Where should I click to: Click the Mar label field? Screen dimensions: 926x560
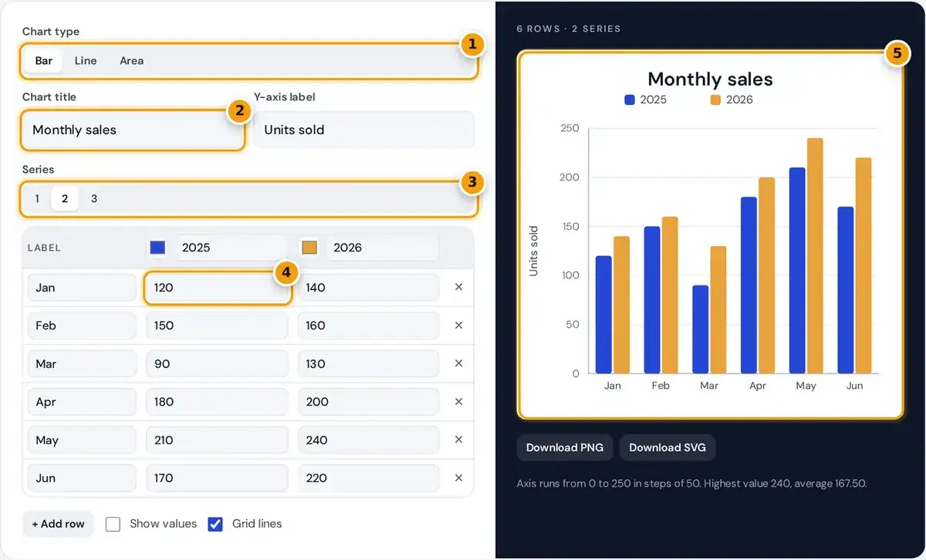pyautogui.click(x=82, y=364)
